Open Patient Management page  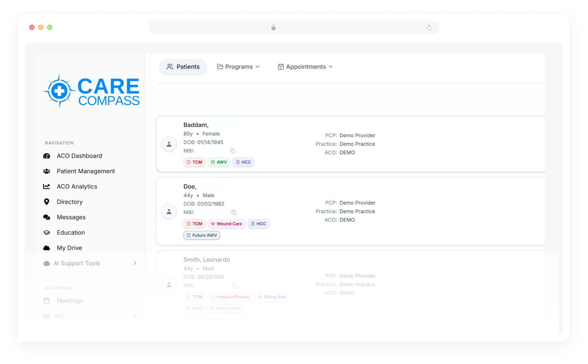tap(86, 171)
